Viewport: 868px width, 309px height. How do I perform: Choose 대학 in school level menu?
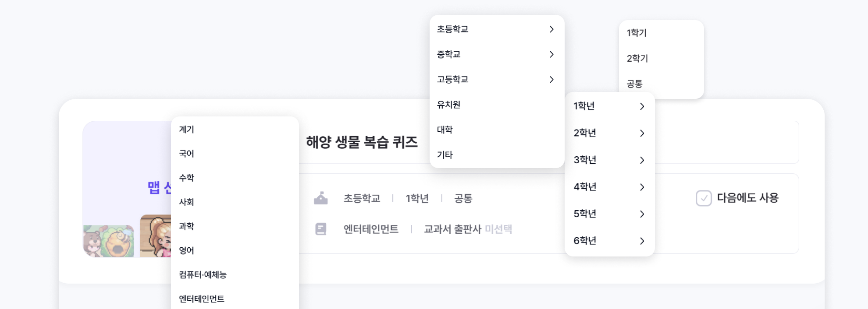tap(445, 130)
